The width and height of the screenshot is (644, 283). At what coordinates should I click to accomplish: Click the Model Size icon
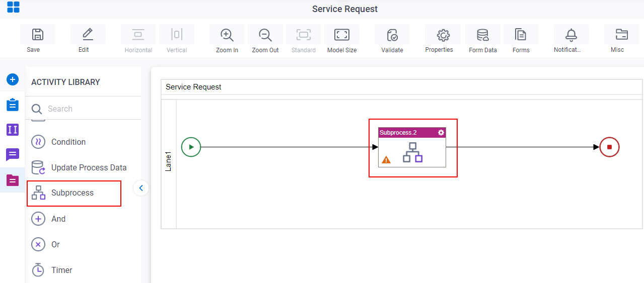click(x=342, y=35)
